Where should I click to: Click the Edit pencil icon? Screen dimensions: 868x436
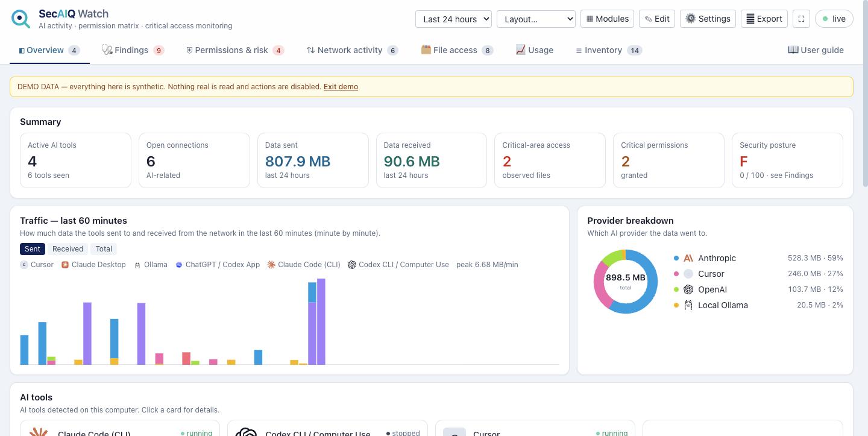tap(649, 19)
